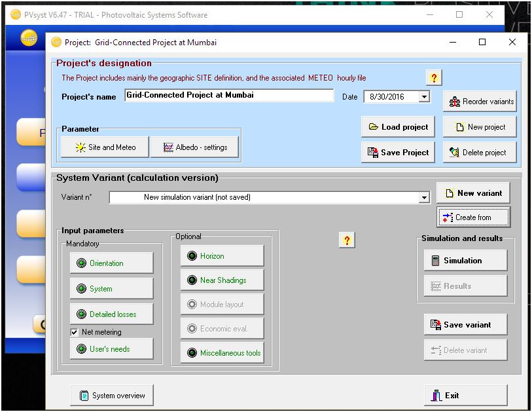Click the Project's name text field
Image resolution: width=532 pixels, height=412 pixels.
pos(229,96)
